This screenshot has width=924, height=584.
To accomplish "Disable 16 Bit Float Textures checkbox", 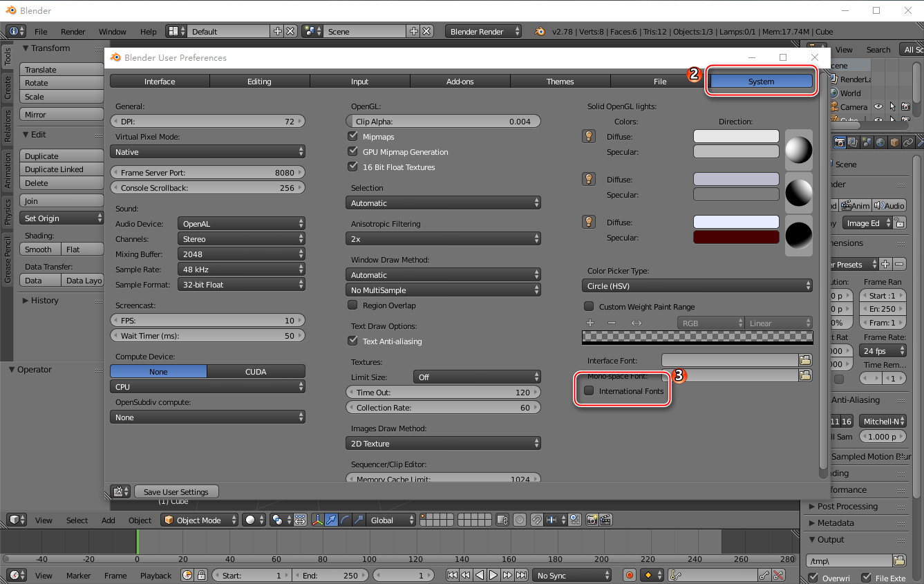I will (x=353, y=167).
